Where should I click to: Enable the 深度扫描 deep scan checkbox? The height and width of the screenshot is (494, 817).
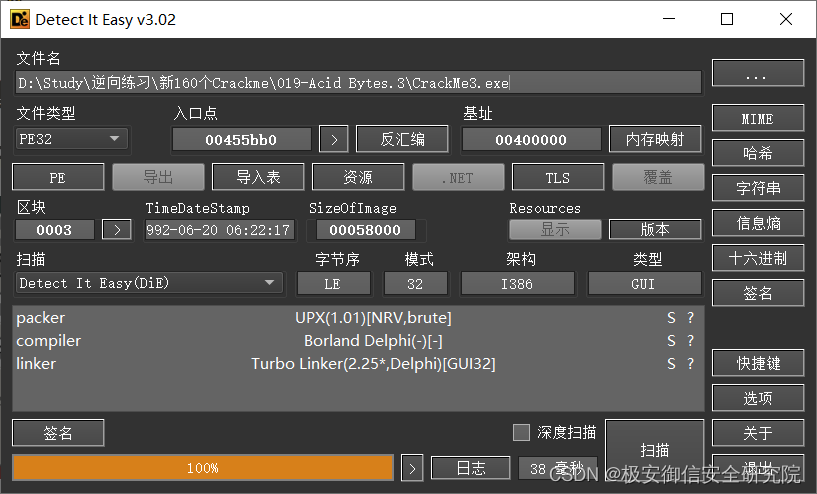click(521, 432)
